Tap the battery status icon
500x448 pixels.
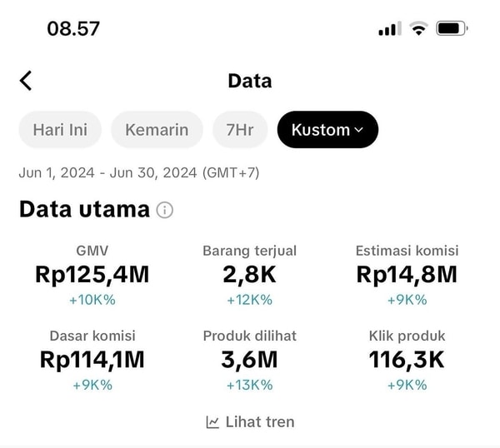(x=452, y=28)
